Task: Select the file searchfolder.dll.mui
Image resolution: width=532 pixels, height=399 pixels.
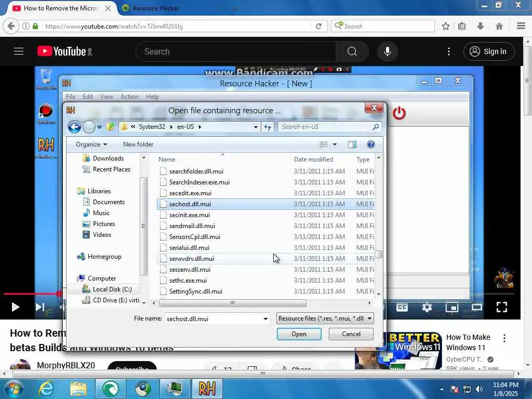Action: point(196,171)
